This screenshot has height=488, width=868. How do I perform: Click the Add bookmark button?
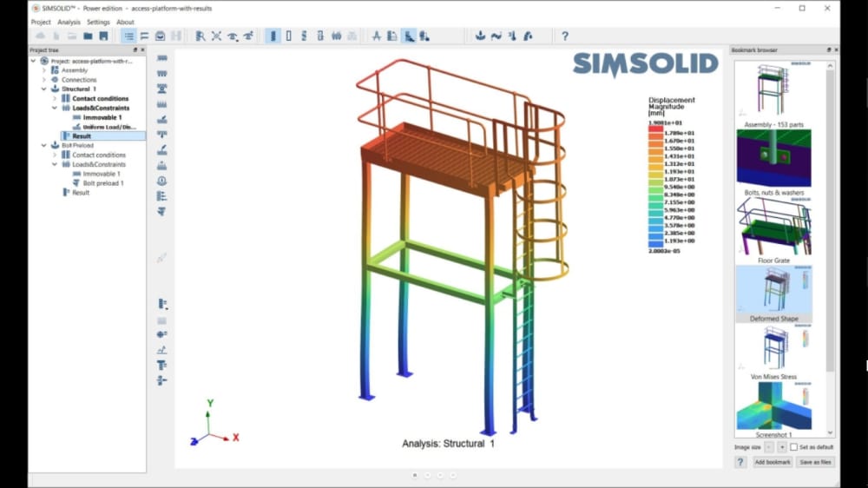773,462
